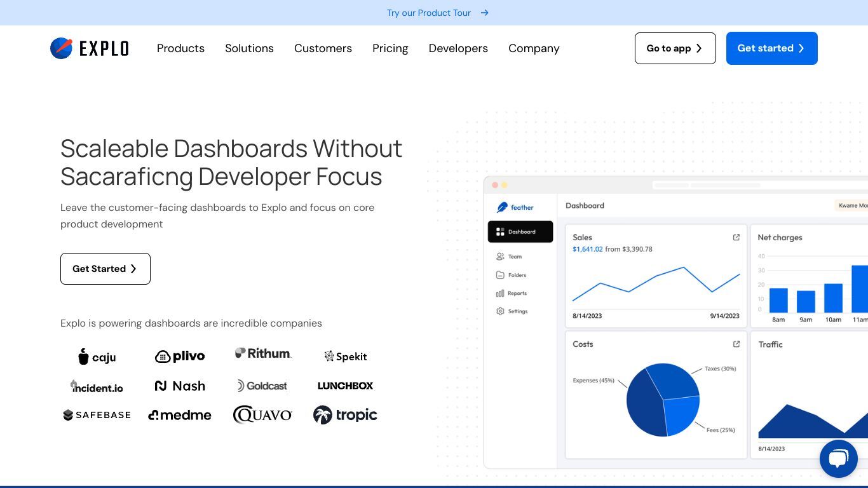Viewport: 868px width, 488px height.
Task: Select the Reports icon in preview sidebar
Action: pos(500,294)
